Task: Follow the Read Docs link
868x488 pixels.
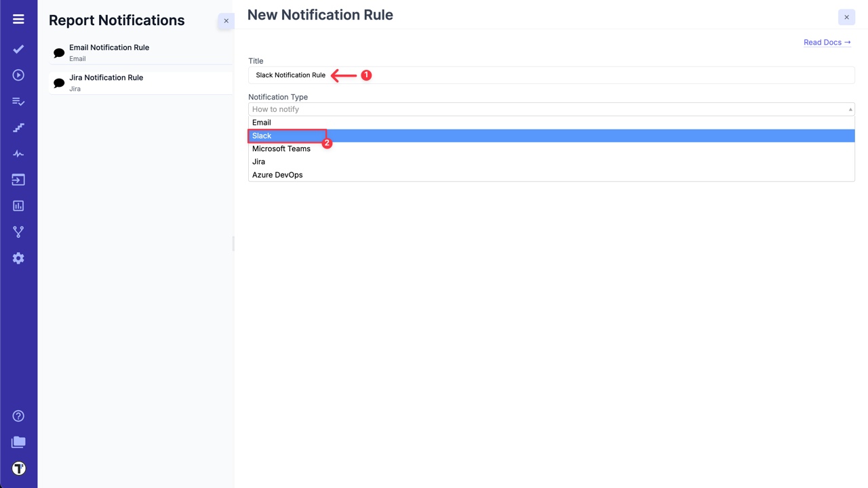Action: (x=827, y=42)
